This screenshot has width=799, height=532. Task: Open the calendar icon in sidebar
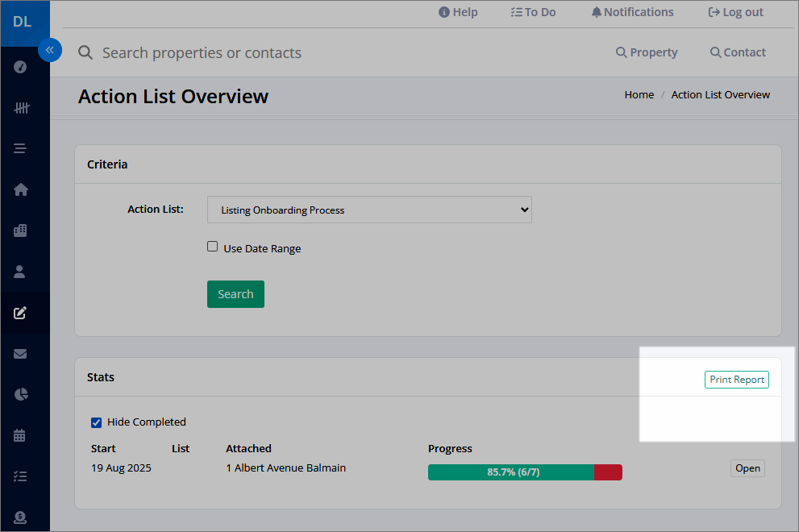point(19,435)
